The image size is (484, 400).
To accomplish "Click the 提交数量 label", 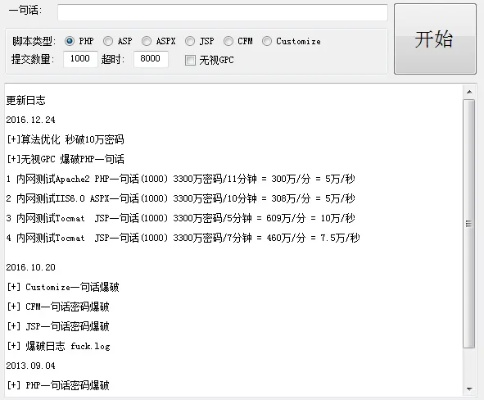I will tap(32, 59).
